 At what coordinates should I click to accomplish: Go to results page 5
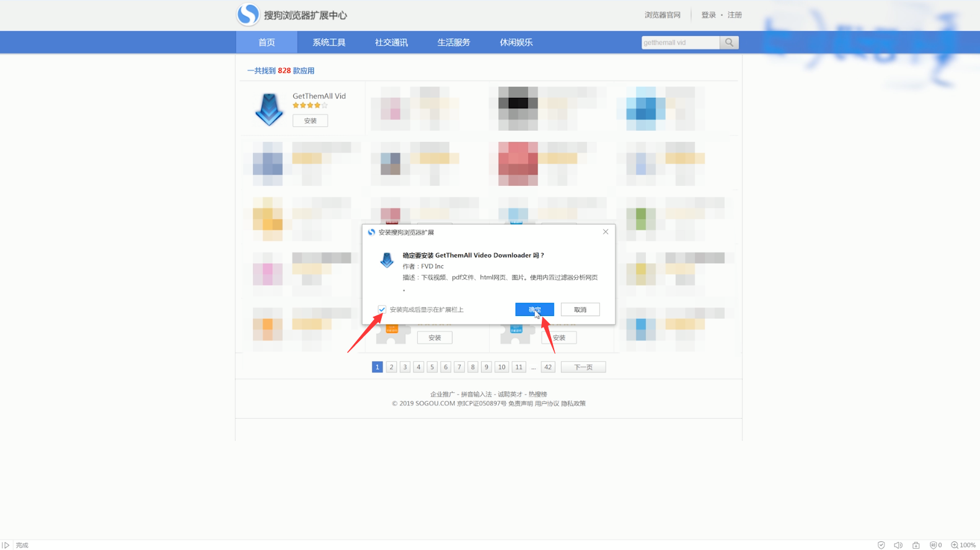click(x=432, y=367)
